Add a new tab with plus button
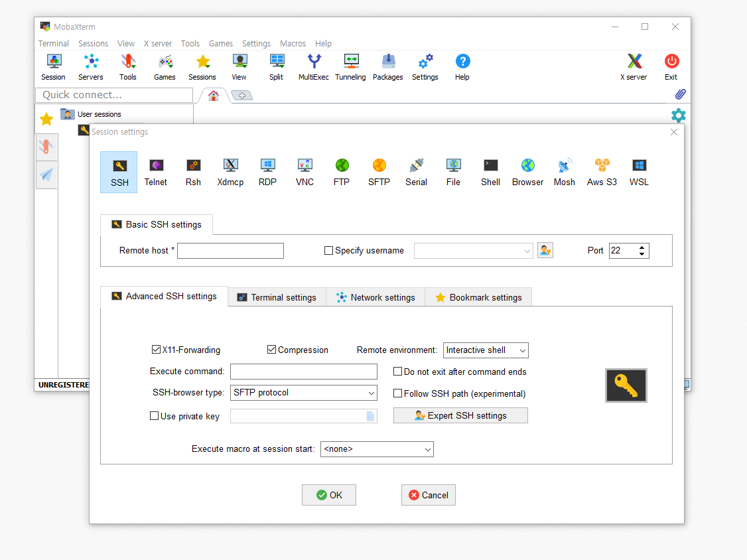 click(242, 96)
